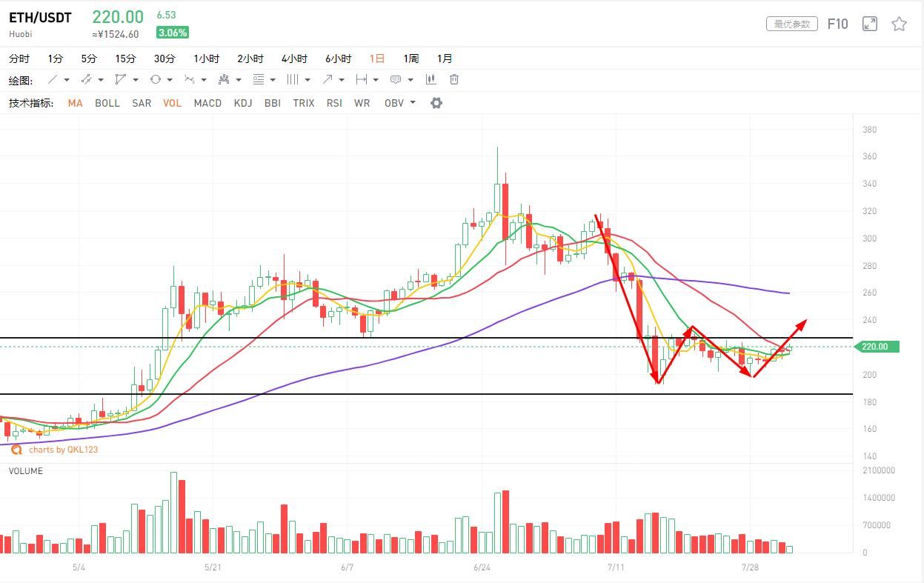
Task: Toggle the VOL indicator
Action: coord(173,103)
